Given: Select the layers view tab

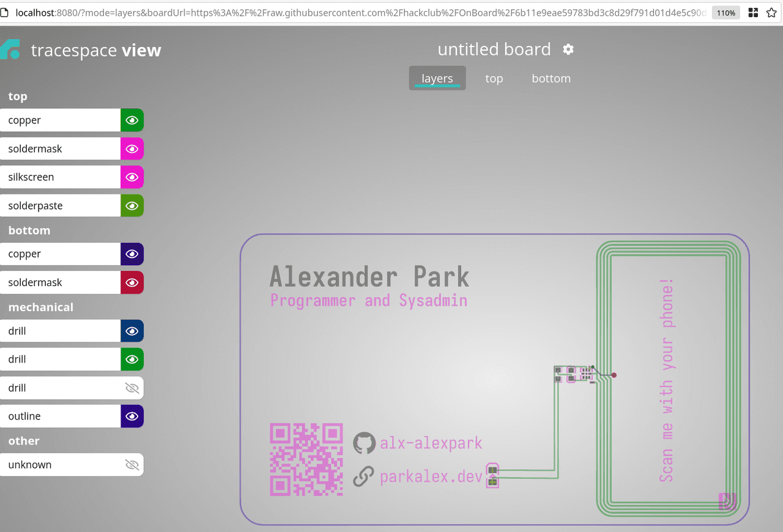Looking at the screenshot, I should pyautogui.click(x=437, y=78).
